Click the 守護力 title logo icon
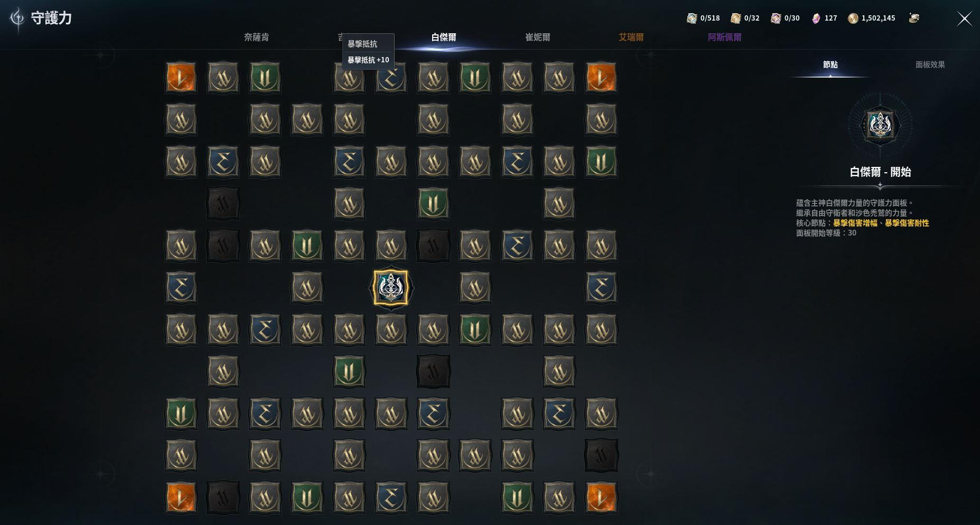980x525 pixels. point(17,19)
